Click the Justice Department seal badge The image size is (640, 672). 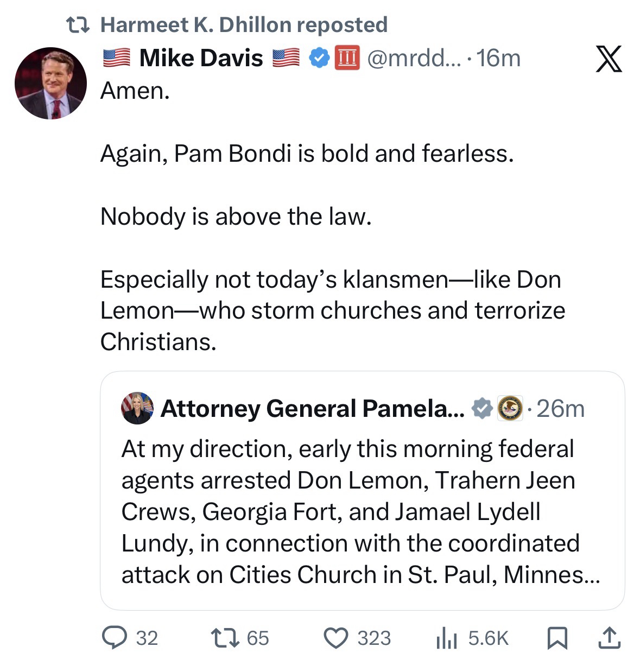510,408
